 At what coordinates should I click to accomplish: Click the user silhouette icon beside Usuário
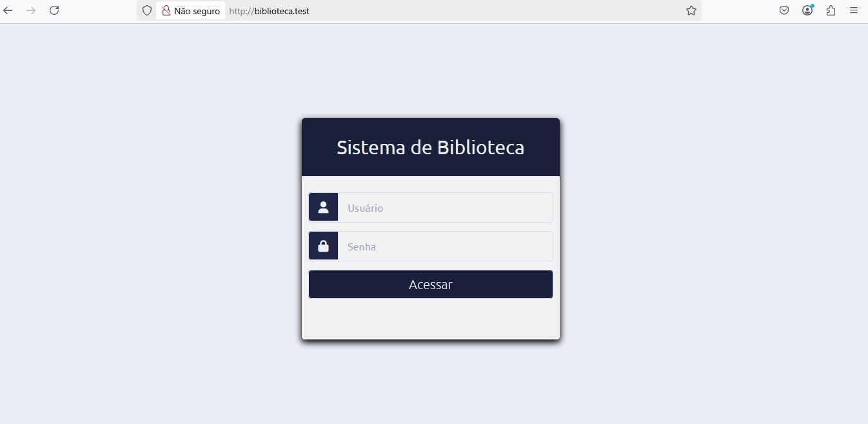(324, 207)
